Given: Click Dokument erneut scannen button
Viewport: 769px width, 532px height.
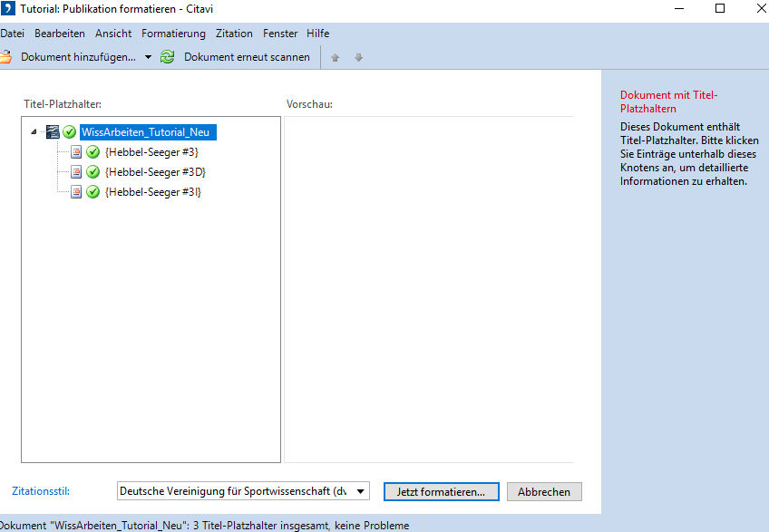Looking at the screenshot, I should [247, 57].
